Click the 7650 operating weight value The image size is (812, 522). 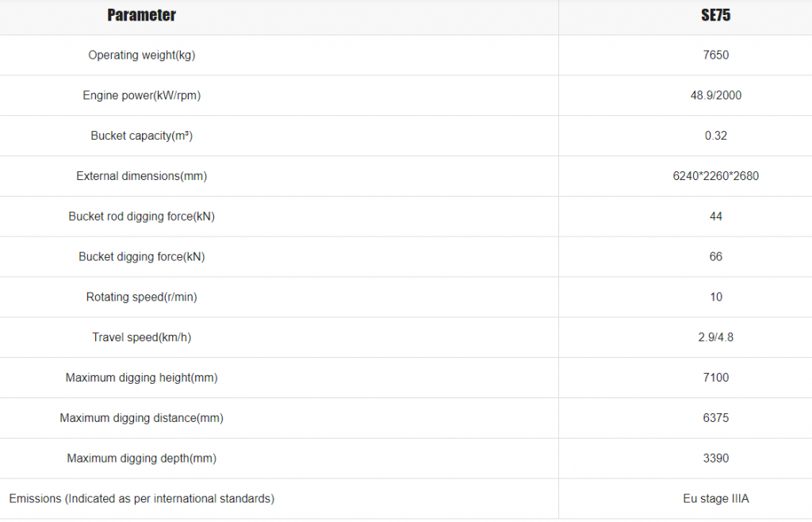[x=716, y=55]
